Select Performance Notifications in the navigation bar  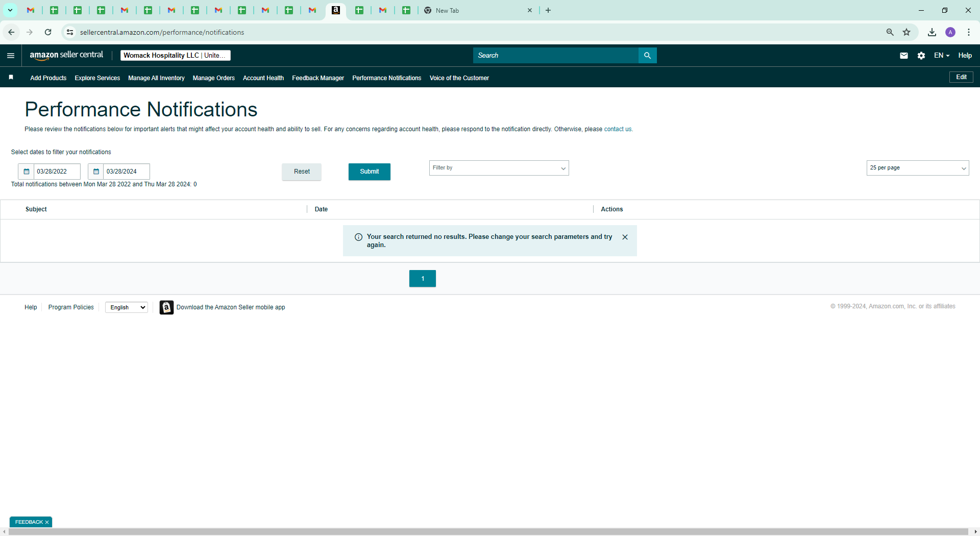387,78
